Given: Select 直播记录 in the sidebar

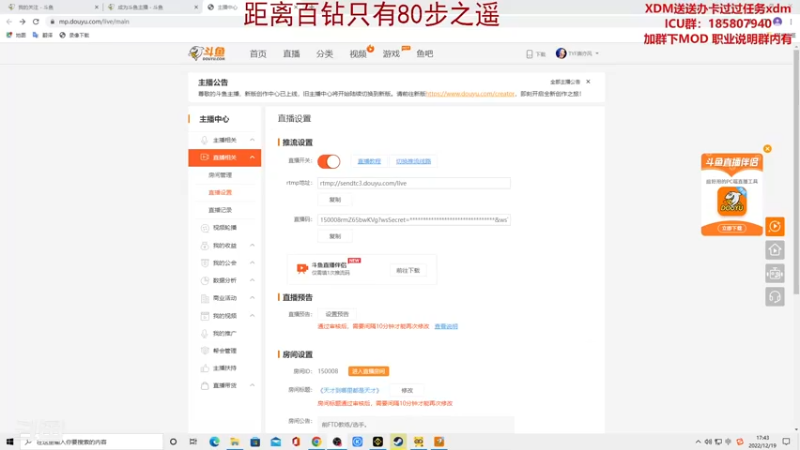Looking at the screenshot, I should tap(220, 210).
